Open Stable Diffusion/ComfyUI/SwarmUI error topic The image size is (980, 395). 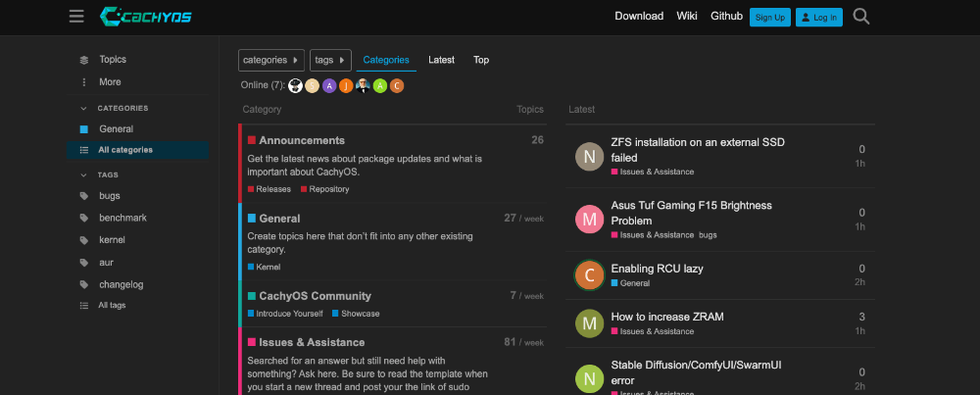coord(696,372)
